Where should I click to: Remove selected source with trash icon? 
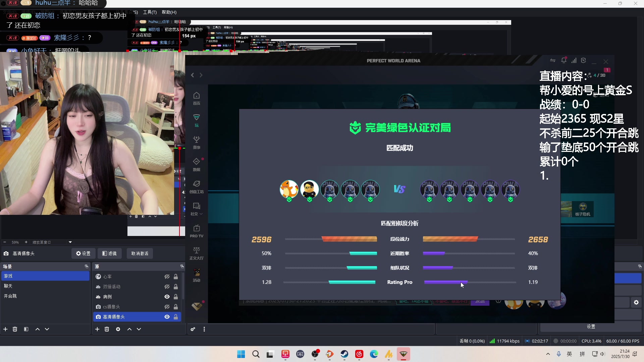107,329
